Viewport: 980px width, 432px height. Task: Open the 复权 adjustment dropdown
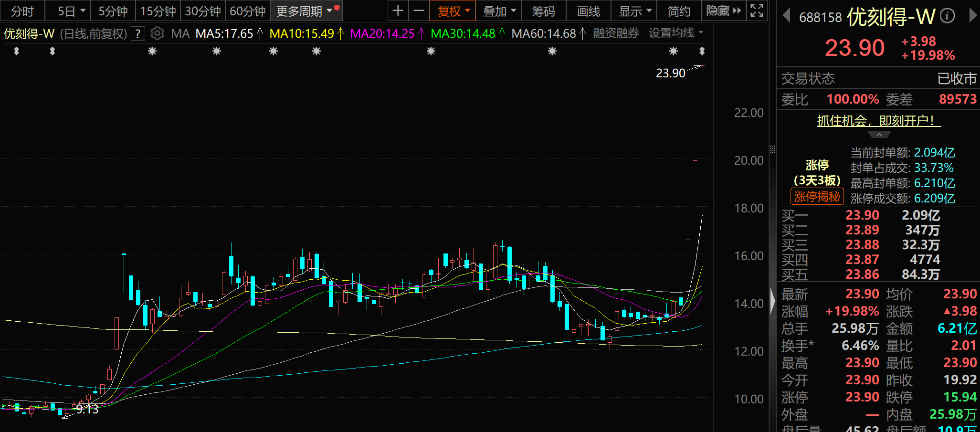click(x=453, y=11)
